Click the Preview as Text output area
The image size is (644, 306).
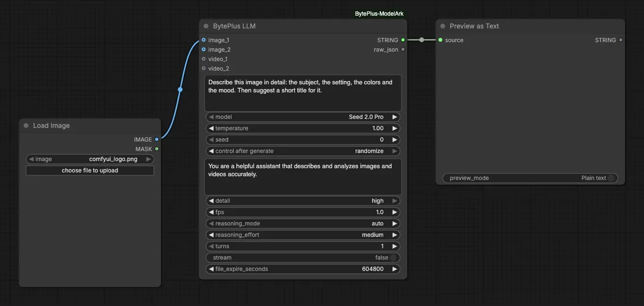click(x=530, y=108)
